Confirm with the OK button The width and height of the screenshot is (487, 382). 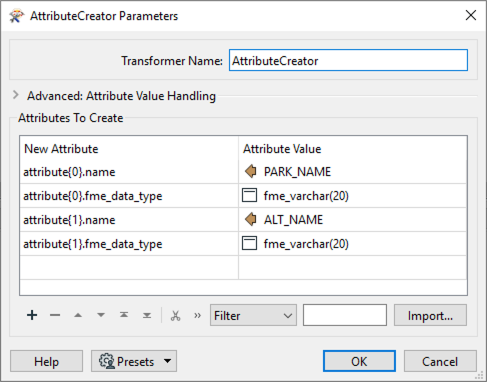359,361
